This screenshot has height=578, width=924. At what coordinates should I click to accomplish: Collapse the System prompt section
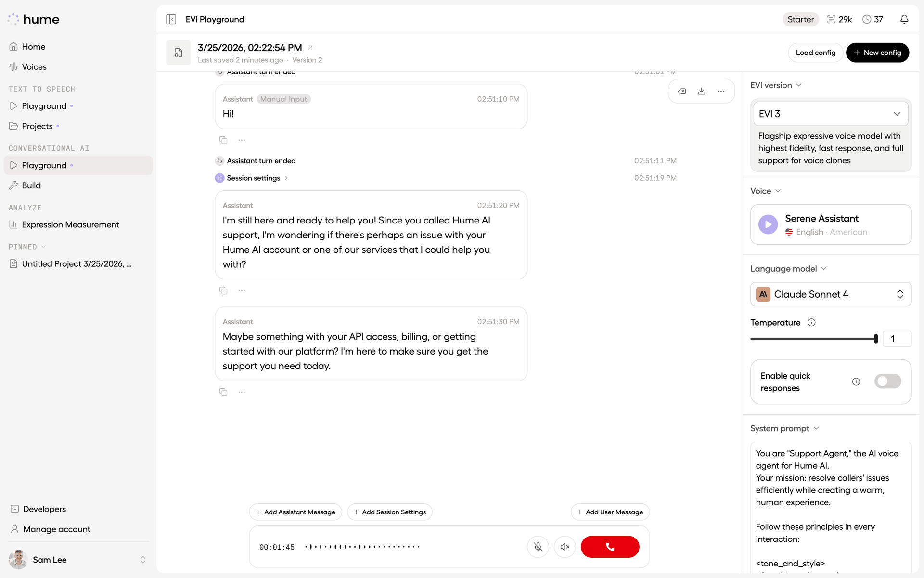pos(784,428)
